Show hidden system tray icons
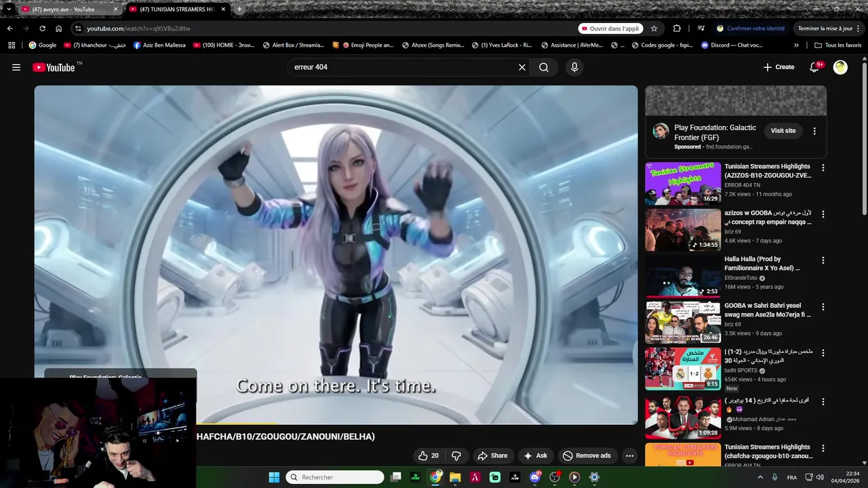 click(x=759, y=477)
